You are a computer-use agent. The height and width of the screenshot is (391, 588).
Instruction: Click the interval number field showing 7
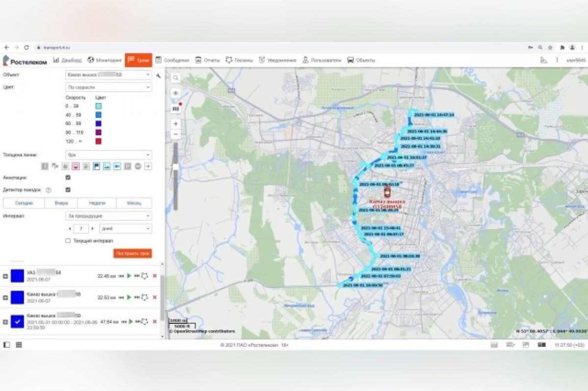[80, 229]
